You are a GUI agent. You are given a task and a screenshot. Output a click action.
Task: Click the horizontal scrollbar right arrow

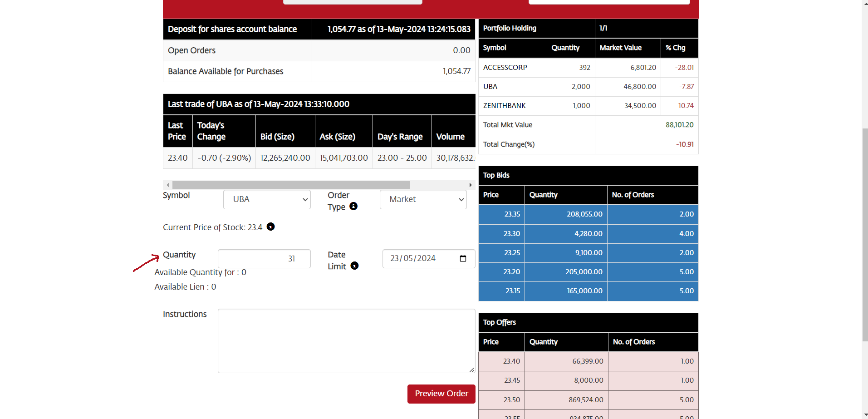pos(471,185)
